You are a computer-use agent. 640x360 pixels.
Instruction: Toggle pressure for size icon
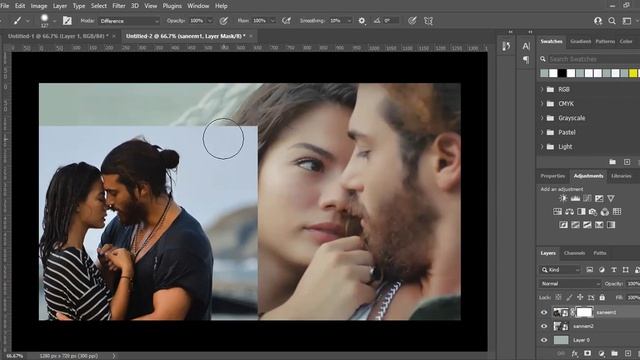click(x=412, y=20)
